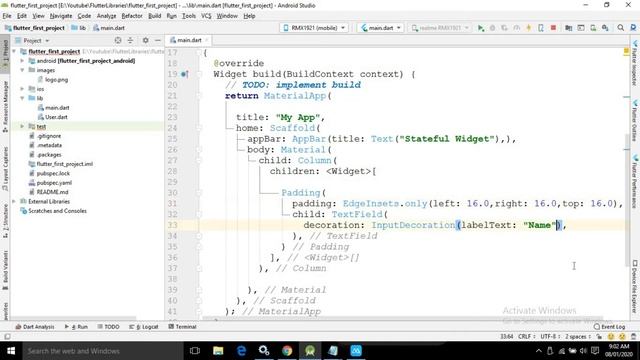This screenshot has width=640, height=360.
Task: Select pubspec.yaml in the project tree
Action: (53, 183)
